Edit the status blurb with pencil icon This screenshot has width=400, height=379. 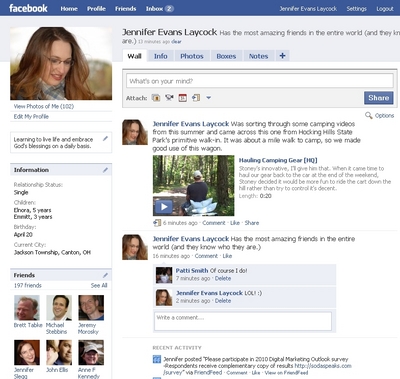tap(105, 138)
